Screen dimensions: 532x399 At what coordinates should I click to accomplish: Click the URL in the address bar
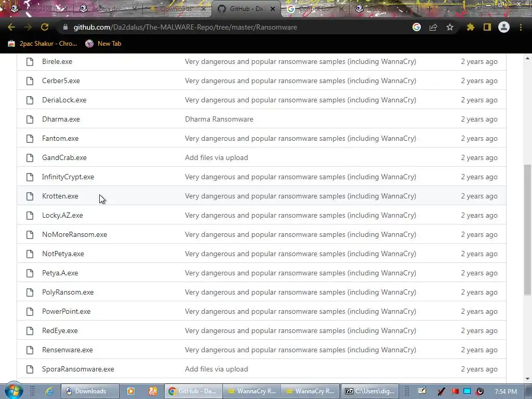[185, 27]
